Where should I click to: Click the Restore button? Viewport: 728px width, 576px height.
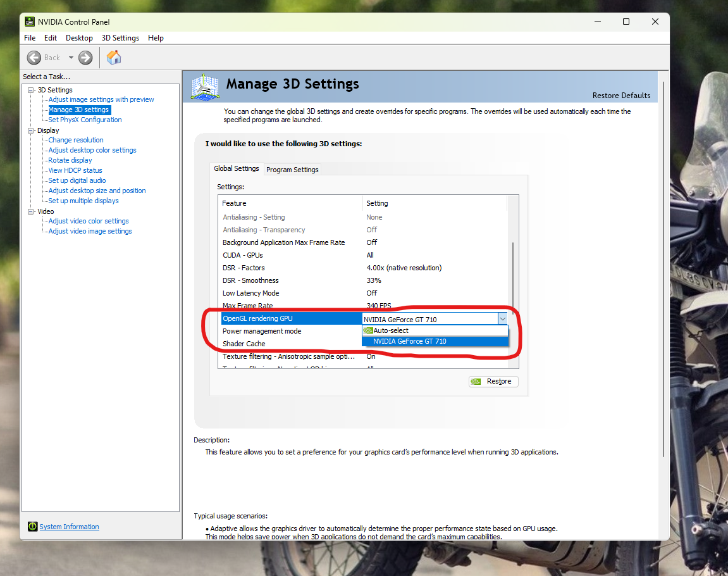[x=493, y=381]
